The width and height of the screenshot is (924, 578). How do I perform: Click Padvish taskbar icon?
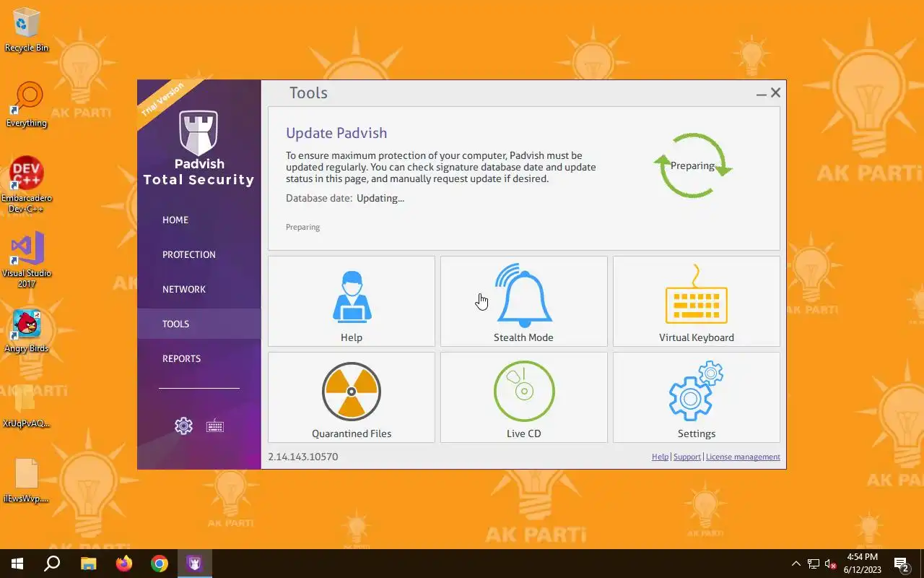pos(195,564)
